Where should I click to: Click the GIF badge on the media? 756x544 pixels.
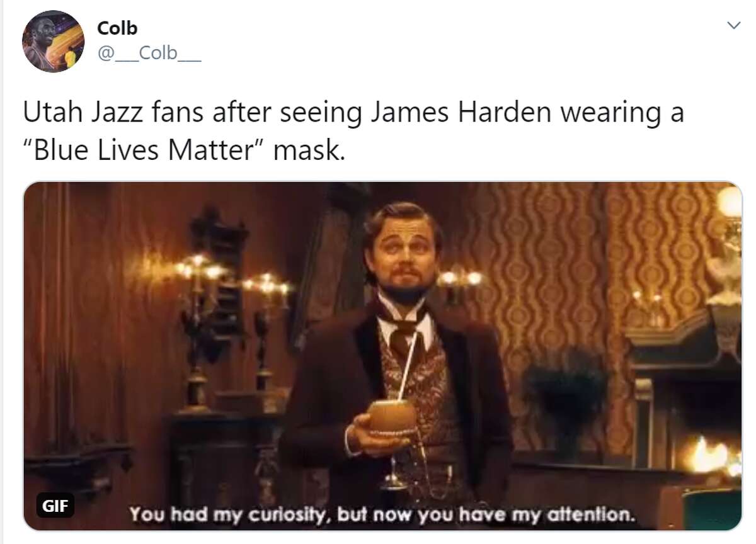(55, 505)
